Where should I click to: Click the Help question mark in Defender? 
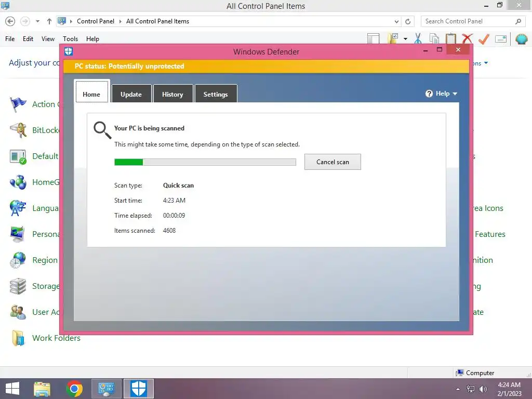point(429,94)
